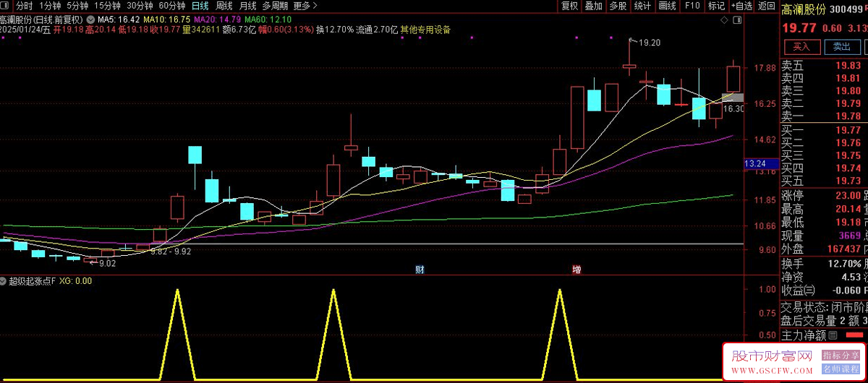Viewport: 868px width, 383px height.
Task: Expand the 更多 period options
Action: click(305, 6)
